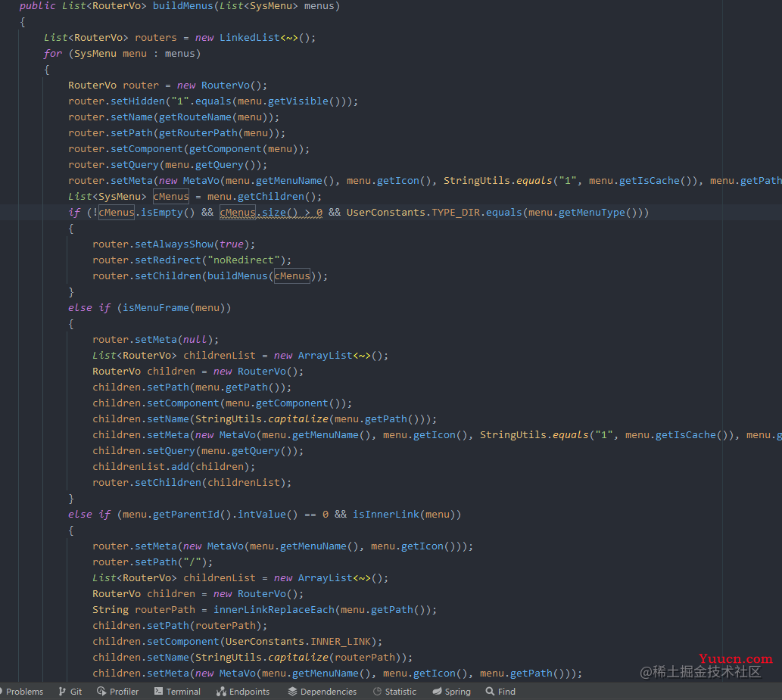Click children.setPath(routerPath) line

[179, 626]
